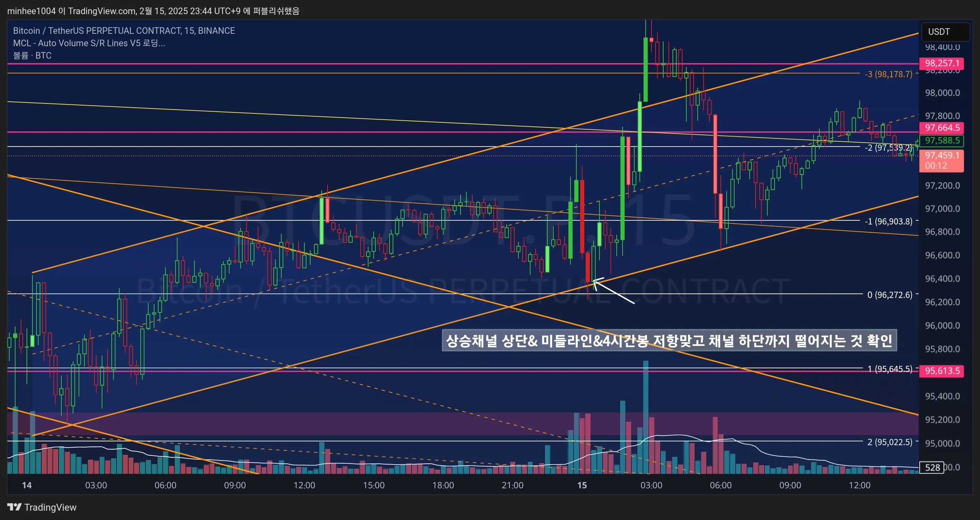Screen dimensions: 980x520
Task: Click the MCL - Auto Volume S/R Lines V5 indicator label
Action: tap(89, 43)
